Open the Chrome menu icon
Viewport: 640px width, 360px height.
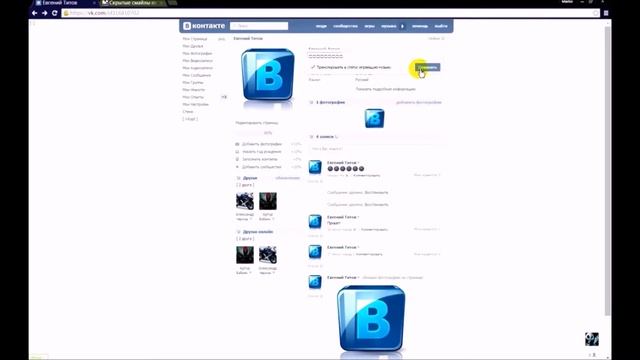(x=606, y=13)
